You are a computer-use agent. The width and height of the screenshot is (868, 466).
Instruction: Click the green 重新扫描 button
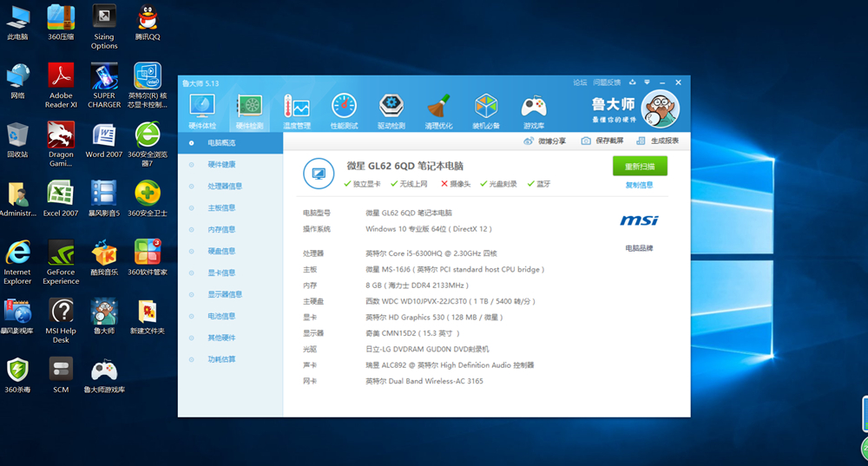point(640,166)
